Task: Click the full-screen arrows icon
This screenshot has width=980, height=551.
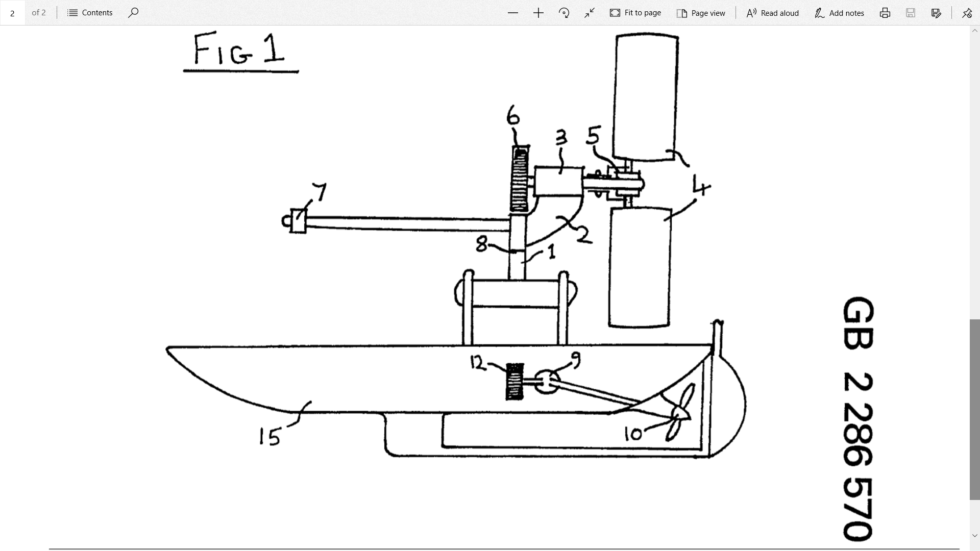Action: point(590,13)
